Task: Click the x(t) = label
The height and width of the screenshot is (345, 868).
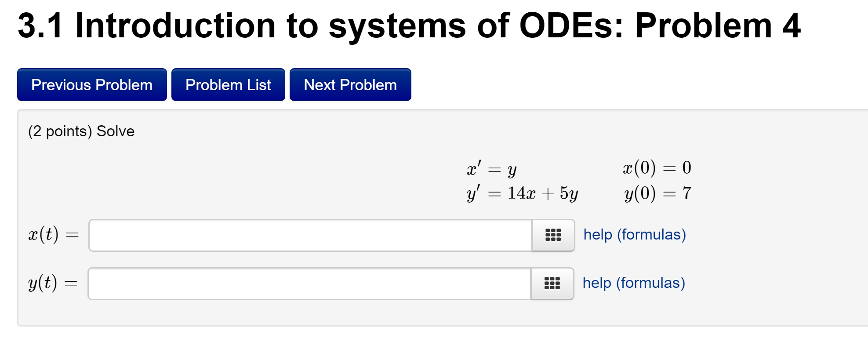Action: [x=53, y=234]
